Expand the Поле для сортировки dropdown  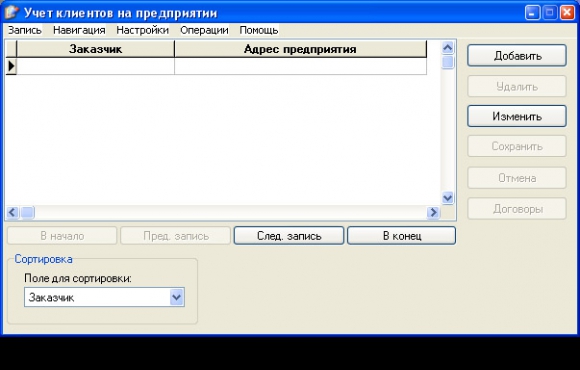click(177, 297)
